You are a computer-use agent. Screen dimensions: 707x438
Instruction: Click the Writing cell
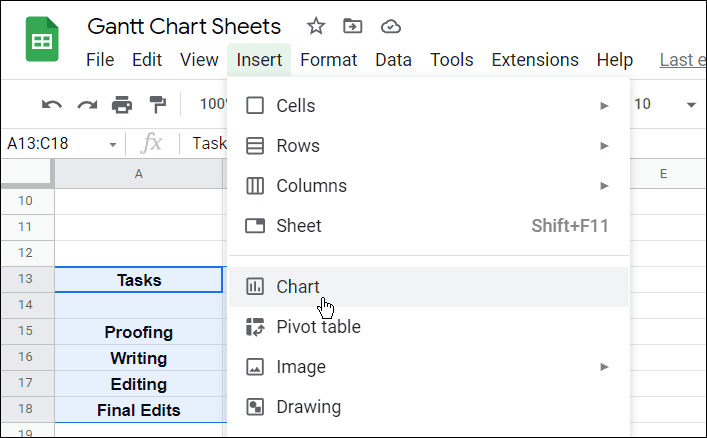click(x=139, y=358)
